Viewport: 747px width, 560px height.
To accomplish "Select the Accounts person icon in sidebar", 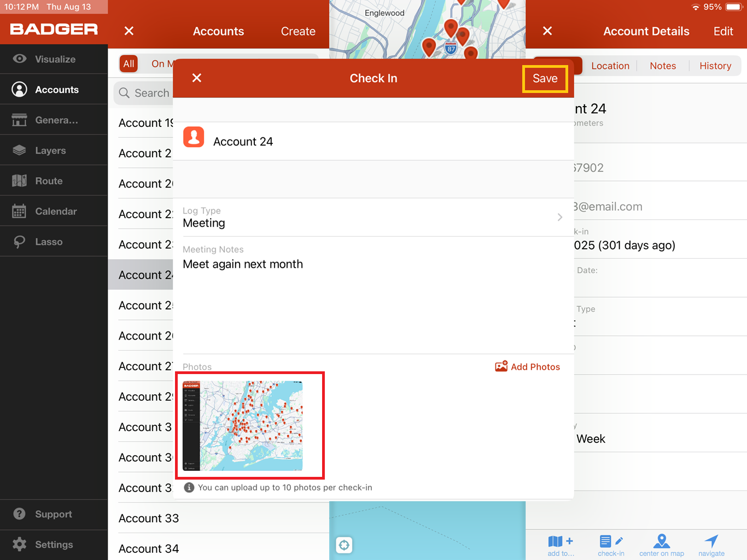I will [x=20, y=90].
